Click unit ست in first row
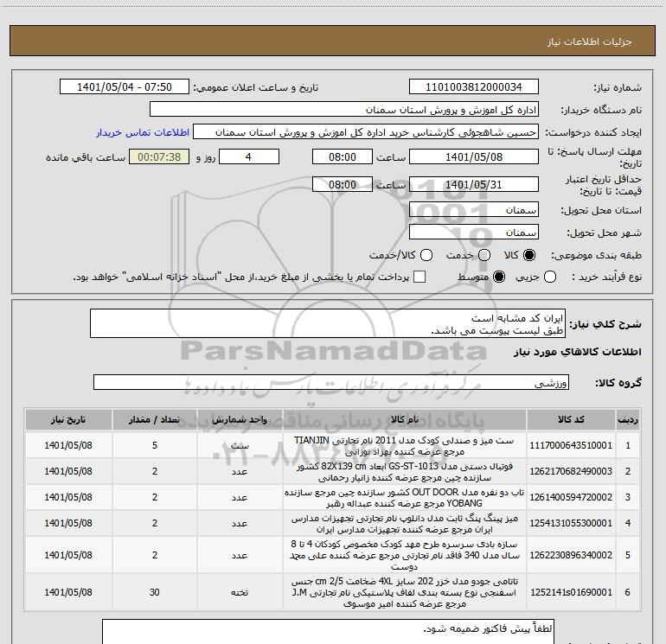Image resolution: width=666 pixels, height=644 pixels. tap(240, 445)
